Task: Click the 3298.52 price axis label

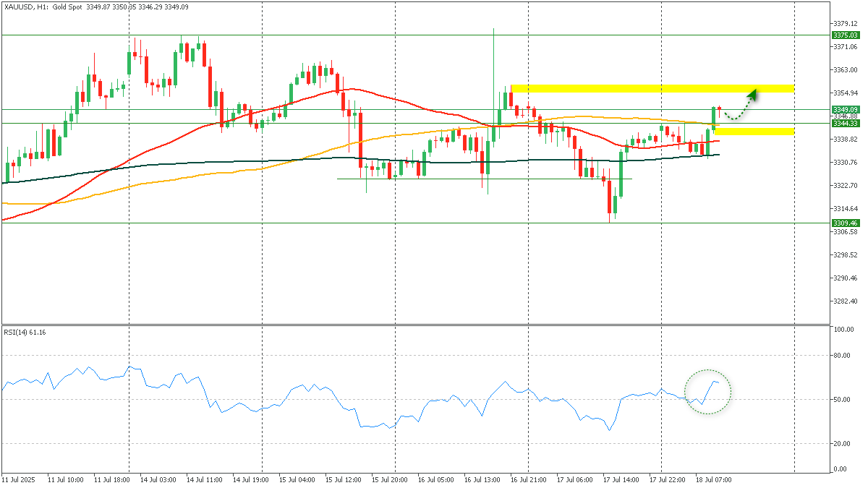Action: pos(846,254)
